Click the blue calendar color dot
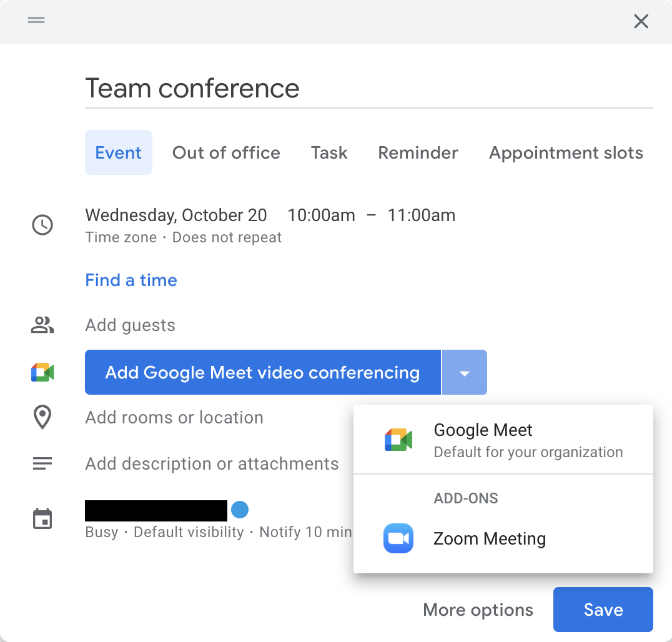 click(x=240, y=510)
